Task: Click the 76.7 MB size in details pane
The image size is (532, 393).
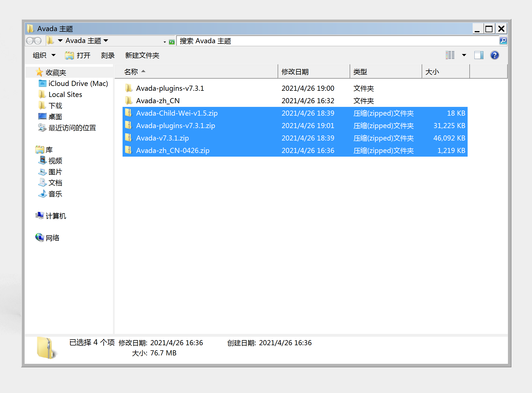Action: point(163,353)
